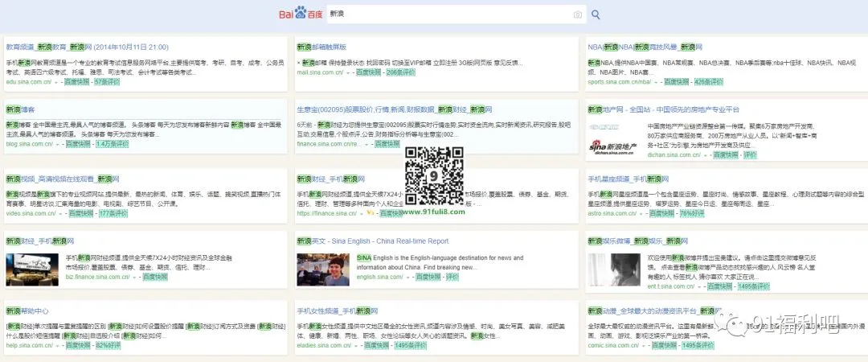The image size is (868, 362).
Task: Click the magnifier search button
Action: pos(596,14)
